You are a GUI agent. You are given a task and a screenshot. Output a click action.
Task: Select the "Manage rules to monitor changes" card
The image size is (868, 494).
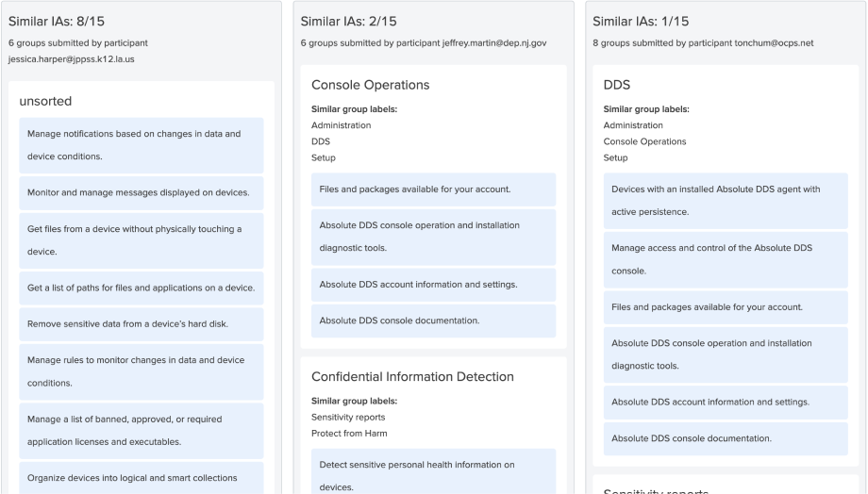pyautogui.click(x=142, y=371)
